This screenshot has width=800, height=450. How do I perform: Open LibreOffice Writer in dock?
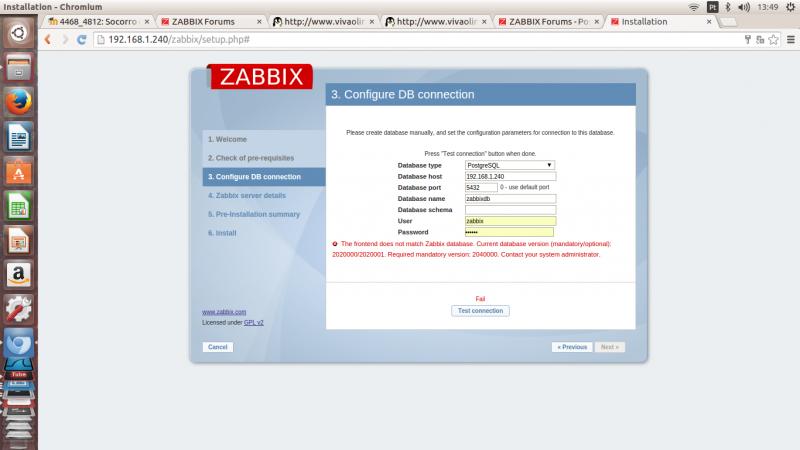[x=18, y=137]
